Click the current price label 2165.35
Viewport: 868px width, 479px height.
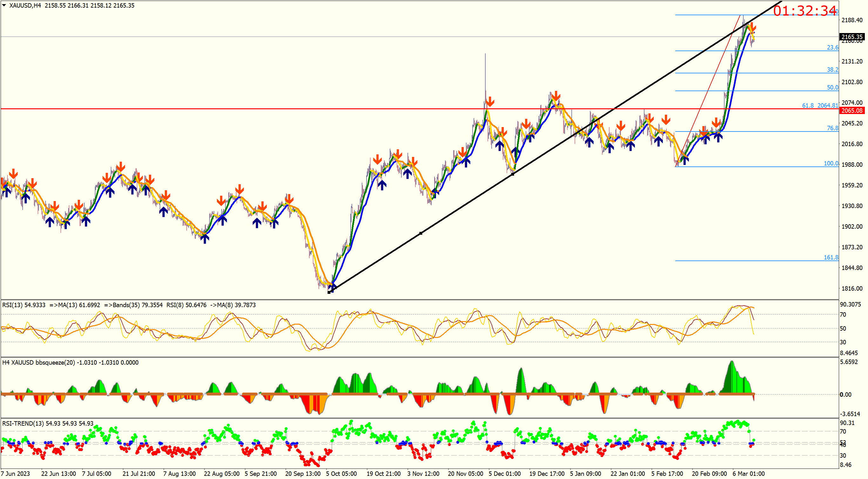pyautogui.click(x=851, y=37)
